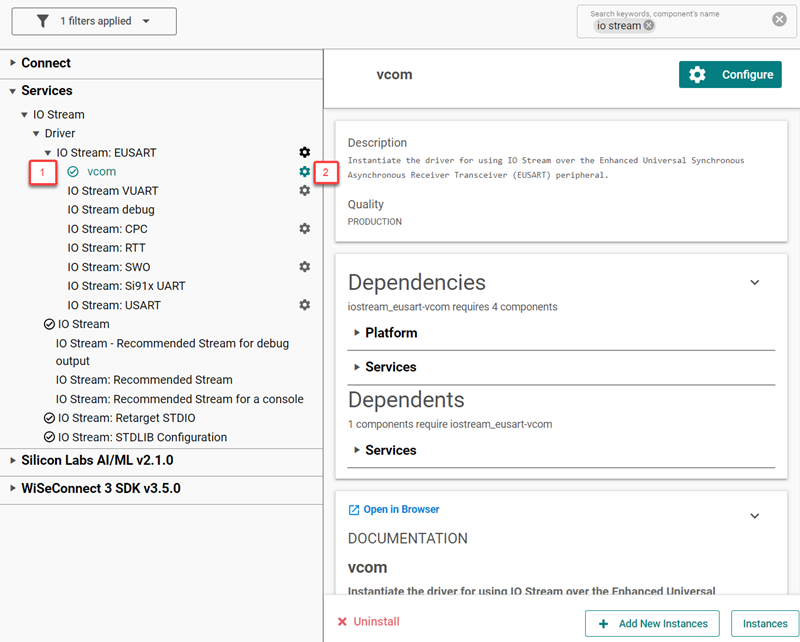Remove the 'io stream' search keyword chip
Image resolution: width=800 pixels, height=642 pixels.
(648, 26)
